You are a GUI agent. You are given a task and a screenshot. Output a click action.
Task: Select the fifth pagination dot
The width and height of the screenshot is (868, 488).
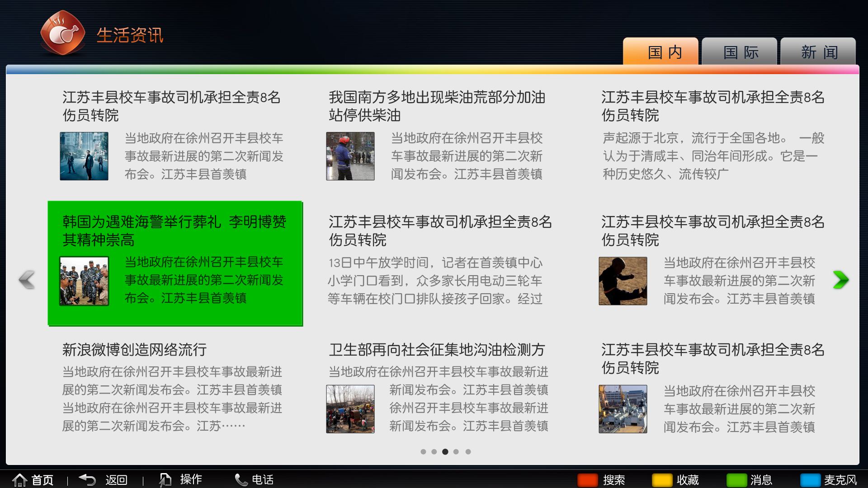pyautogui.click(x=468, y=451)
